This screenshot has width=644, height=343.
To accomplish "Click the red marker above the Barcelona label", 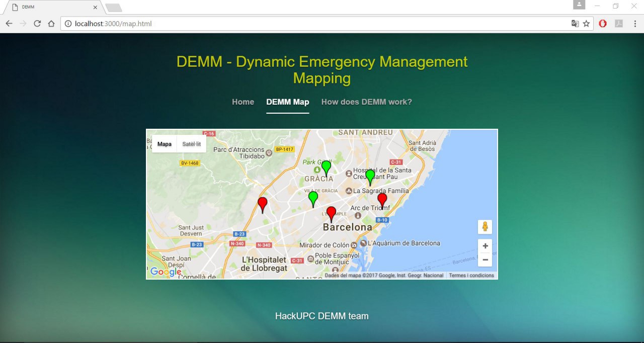I will coord(331,214).
